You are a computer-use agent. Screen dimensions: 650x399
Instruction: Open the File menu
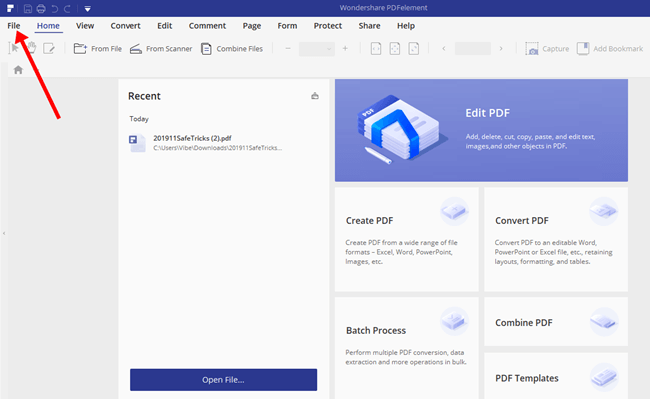click(14, 26)
